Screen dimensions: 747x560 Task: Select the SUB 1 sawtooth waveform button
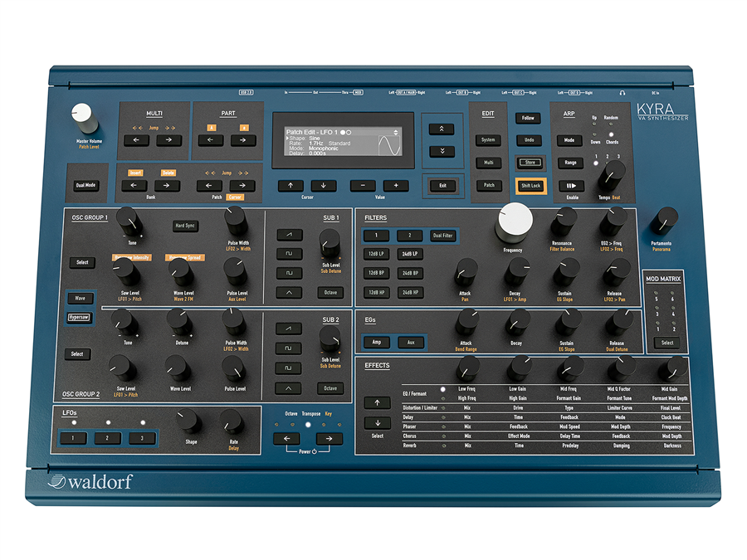(289, 235)
